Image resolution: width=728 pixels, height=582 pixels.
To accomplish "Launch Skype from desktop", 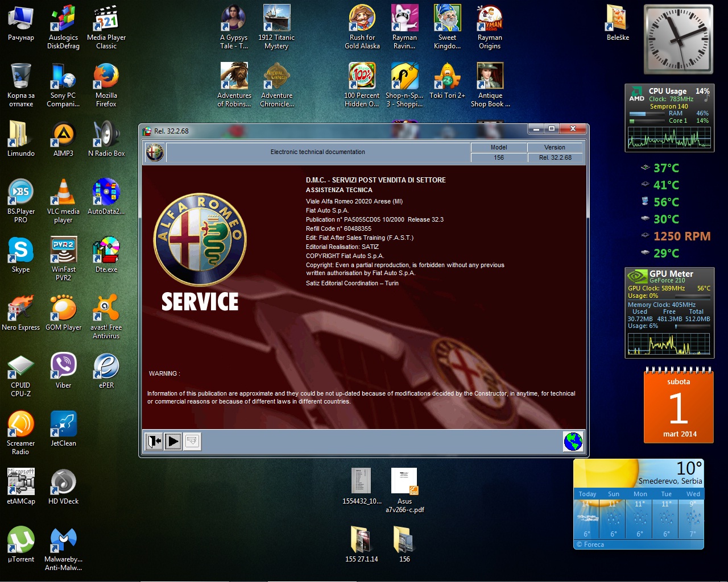I will (21, 255).
